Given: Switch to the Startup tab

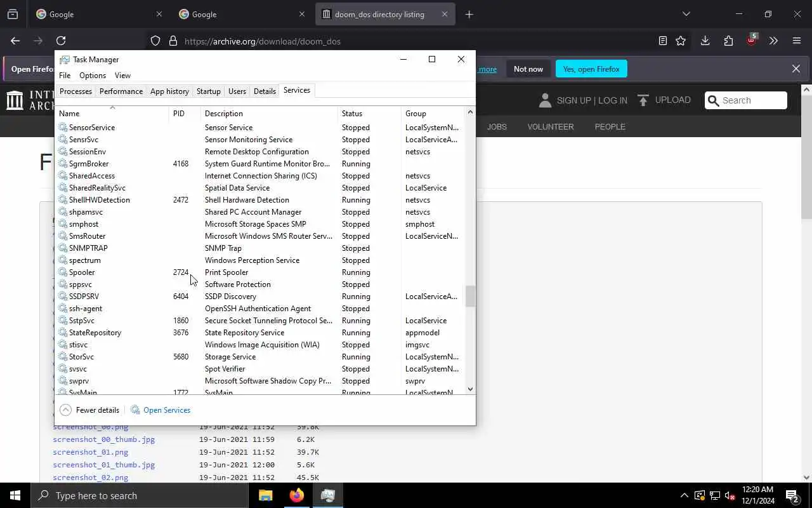Looking at the screenshot, I should [x=208, y=91].
